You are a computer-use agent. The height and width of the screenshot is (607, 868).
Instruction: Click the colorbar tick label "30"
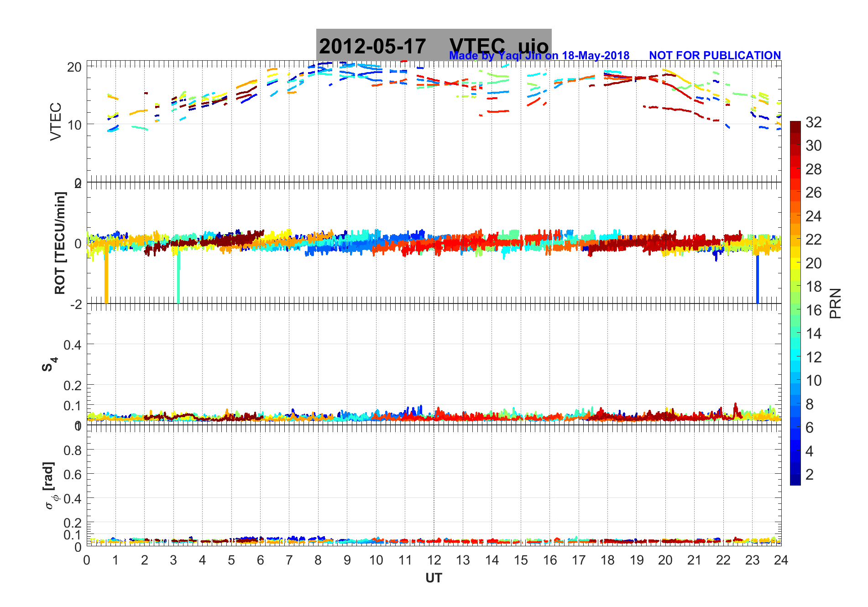coord(814,146)
